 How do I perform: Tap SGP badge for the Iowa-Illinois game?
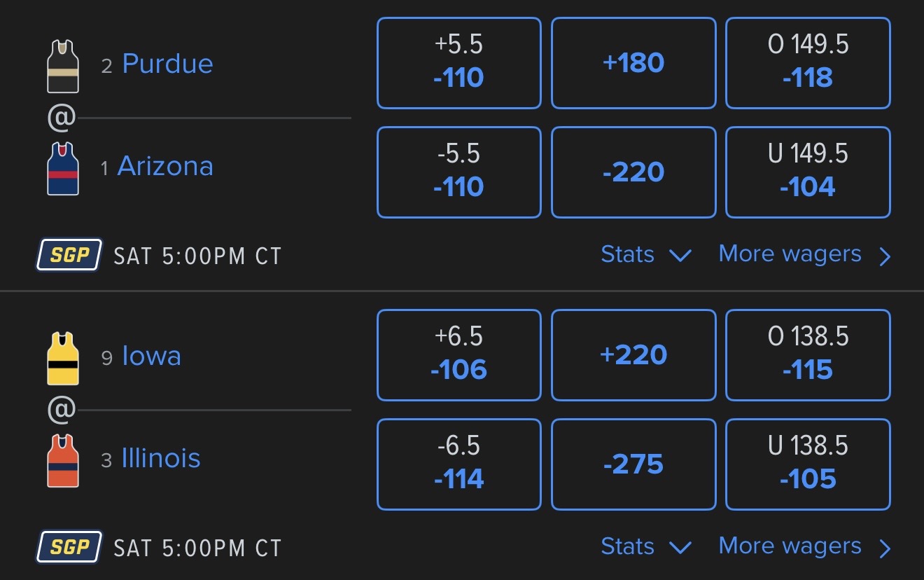point(69,547)
